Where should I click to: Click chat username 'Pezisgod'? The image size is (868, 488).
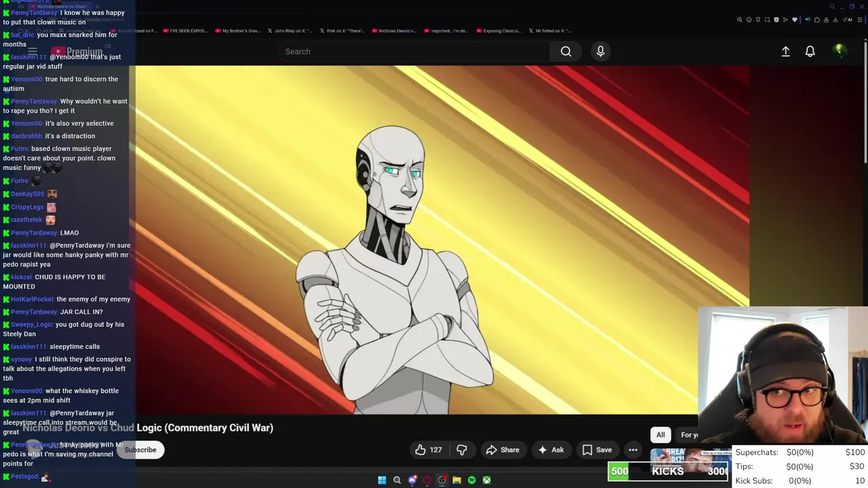[x=24, y=477]
